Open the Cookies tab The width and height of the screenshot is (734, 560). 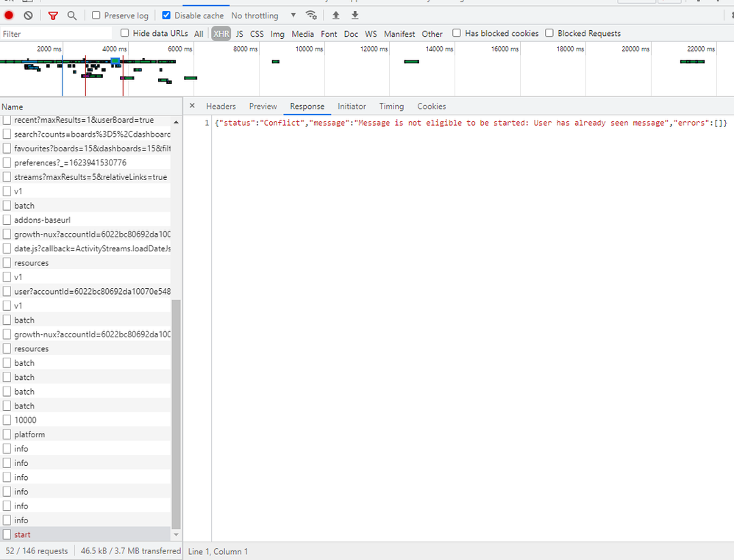coord(431,107)
